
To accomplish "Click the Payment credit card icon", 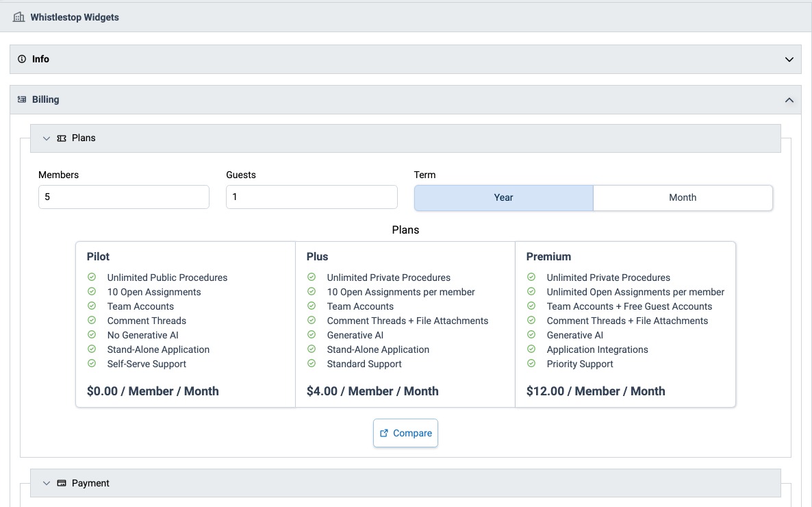I will click(x=62, y=483).
